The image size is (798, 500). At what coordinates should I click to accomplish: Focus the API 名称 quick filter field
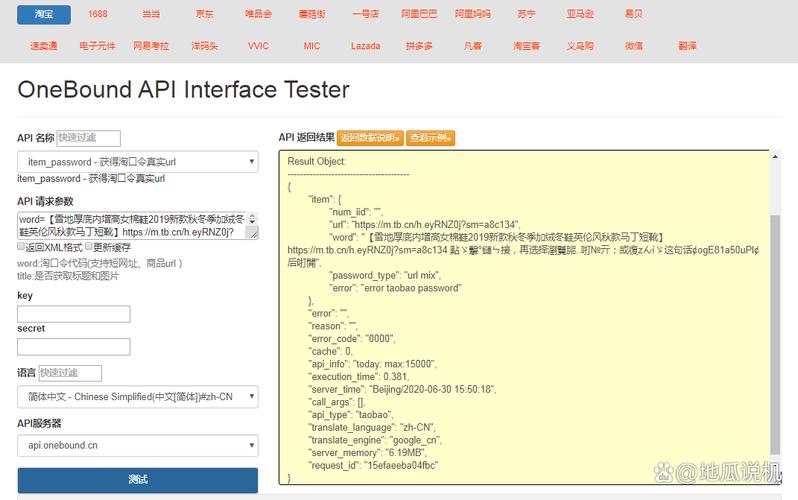(x=89, y=138)
